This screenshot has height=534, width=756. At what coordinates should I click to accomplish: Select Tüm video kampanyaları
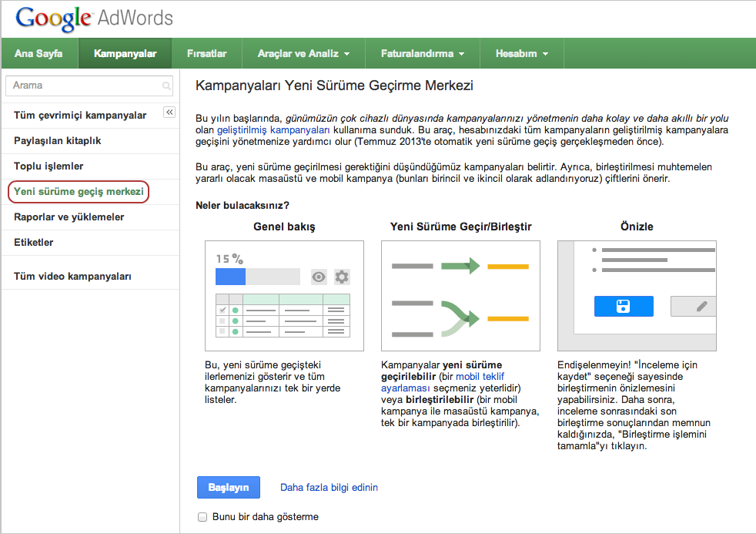(x=72, y=277)
